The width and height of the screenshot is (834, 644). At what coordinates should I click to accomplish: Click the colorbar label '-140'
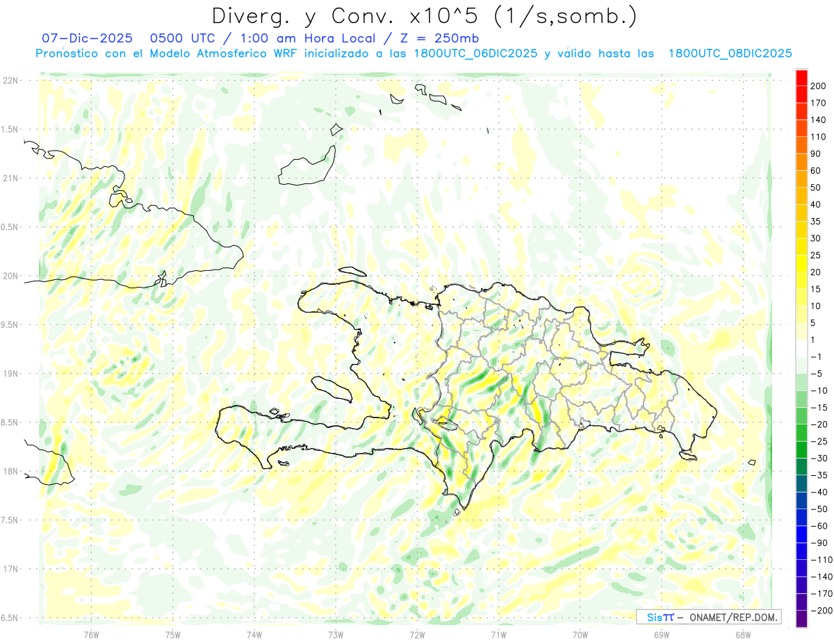click(821, 577)
